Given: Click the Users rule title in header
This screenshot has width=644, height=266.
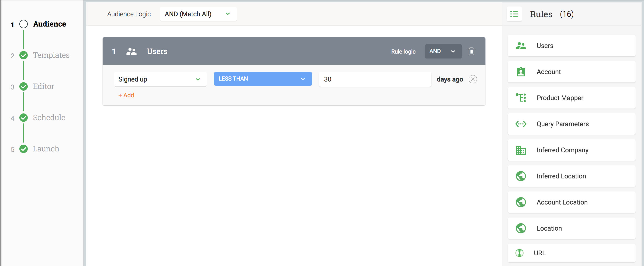Looking at the screenshot, I should [157, 51].
